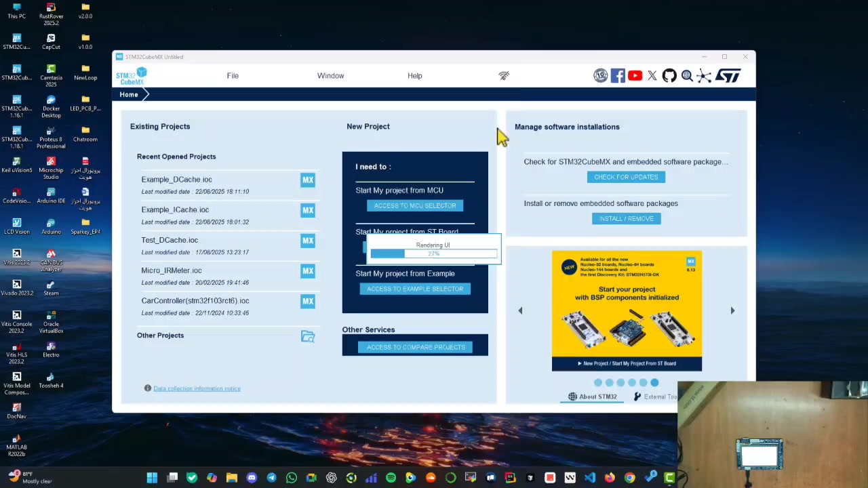
Task: Show next banner slide arrow
Action: pyautogui.click(x=732, y=310)
